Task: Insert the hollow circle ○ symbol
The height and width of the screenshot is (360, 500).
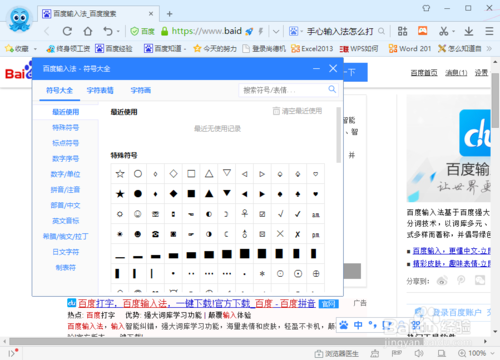Action: pos(138,174)
